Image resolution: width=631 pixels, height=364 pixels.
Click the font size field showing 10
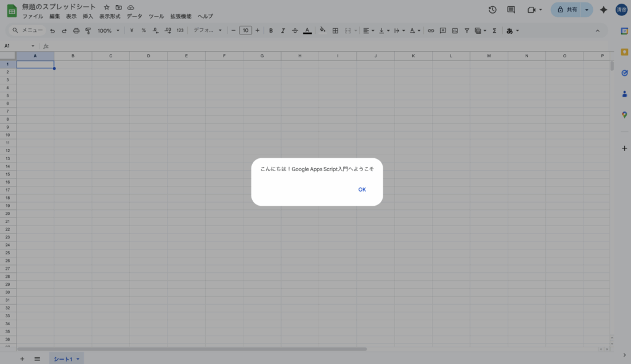point(245,31)
